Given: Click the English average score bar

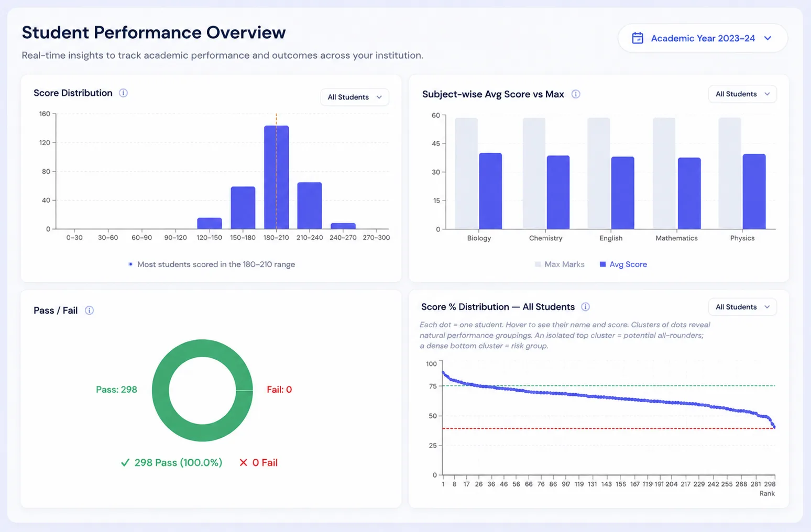Looking at the screenshot, I should [x=623, y=193].
